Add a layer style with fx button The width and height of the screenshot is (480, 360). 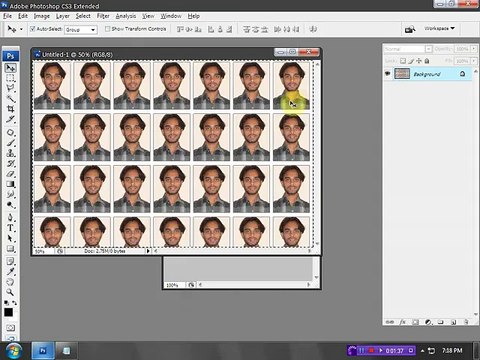tap(403, 322)
